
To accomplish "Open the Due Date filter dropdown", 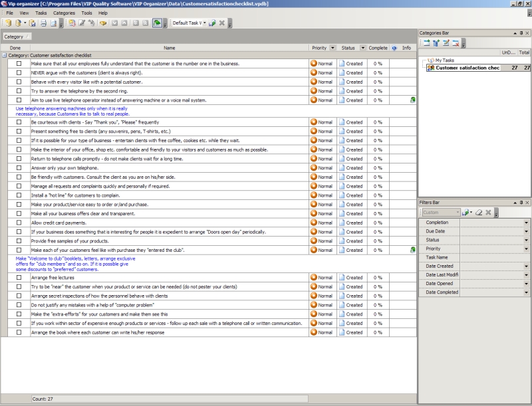I will coord(526,231).
